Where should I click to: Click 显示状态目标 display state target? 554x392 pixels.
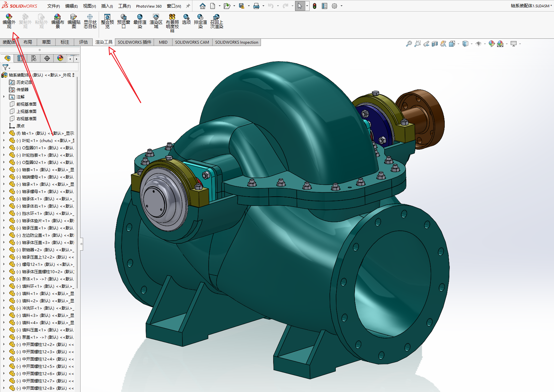[90, 21]
